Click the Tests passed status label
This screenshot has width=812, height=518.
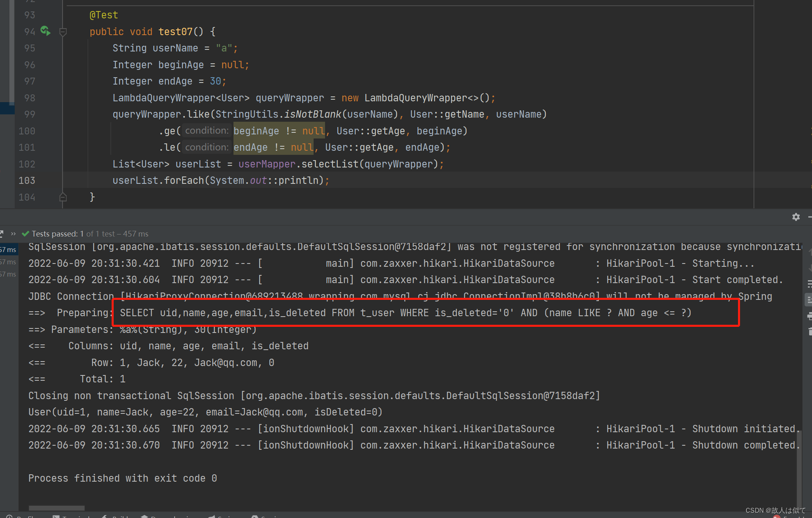pos(85,234)
